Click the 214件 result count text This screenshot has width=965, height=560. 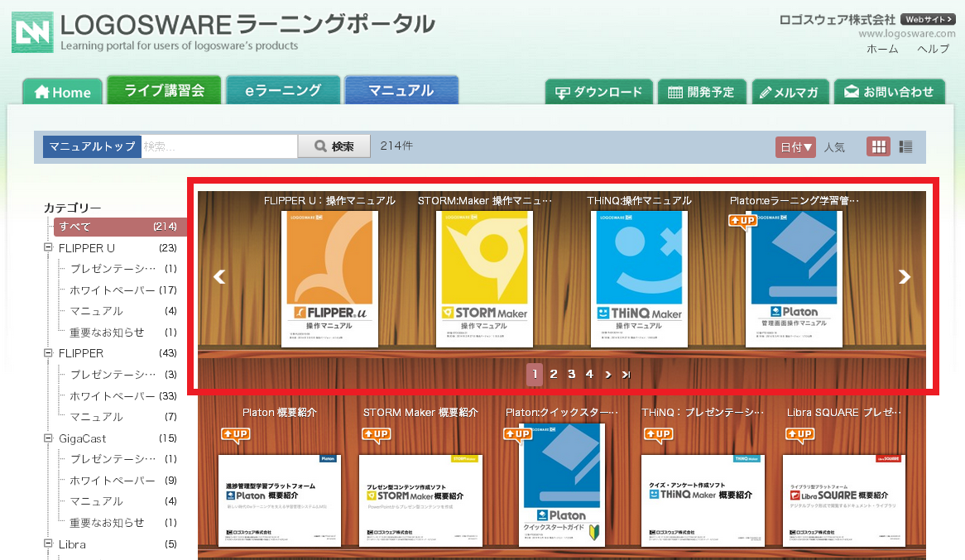[x=396, y=146]
